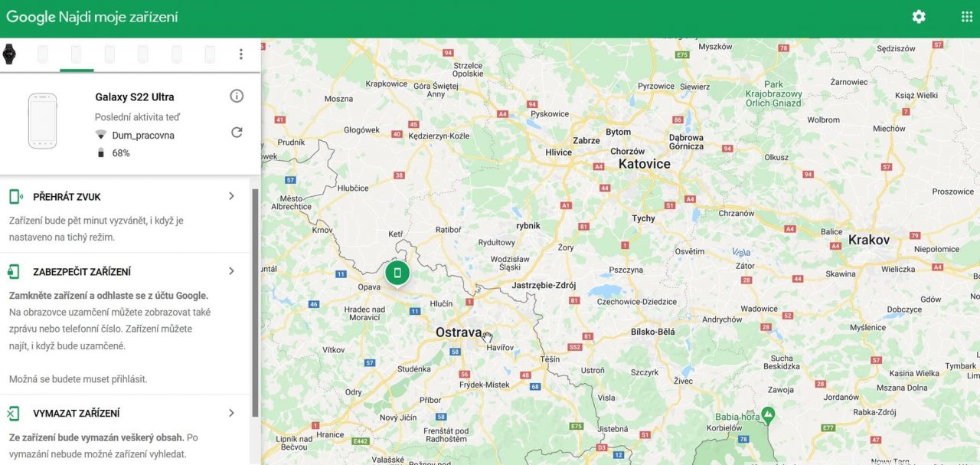Expand the ZABEZPEČIT ZAŘÍZENÍ chevron
This screenshot has height=465, width=980.
pyautogui.click(x=231, y=271)
